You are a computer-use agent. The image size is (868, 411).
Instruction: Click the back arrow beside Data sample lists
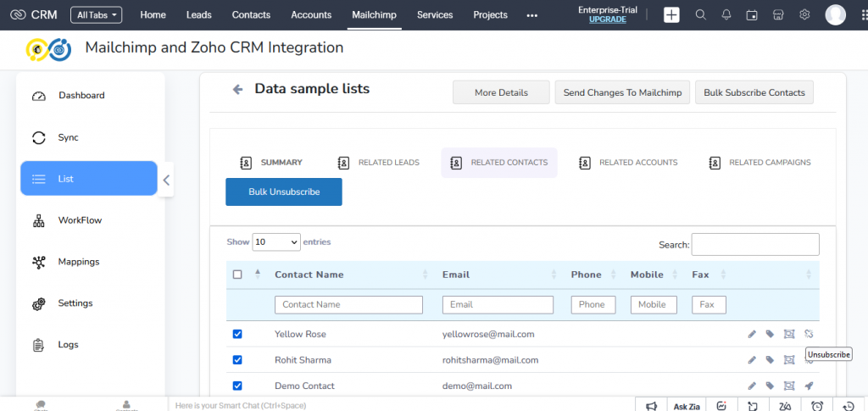coord(237,89)
